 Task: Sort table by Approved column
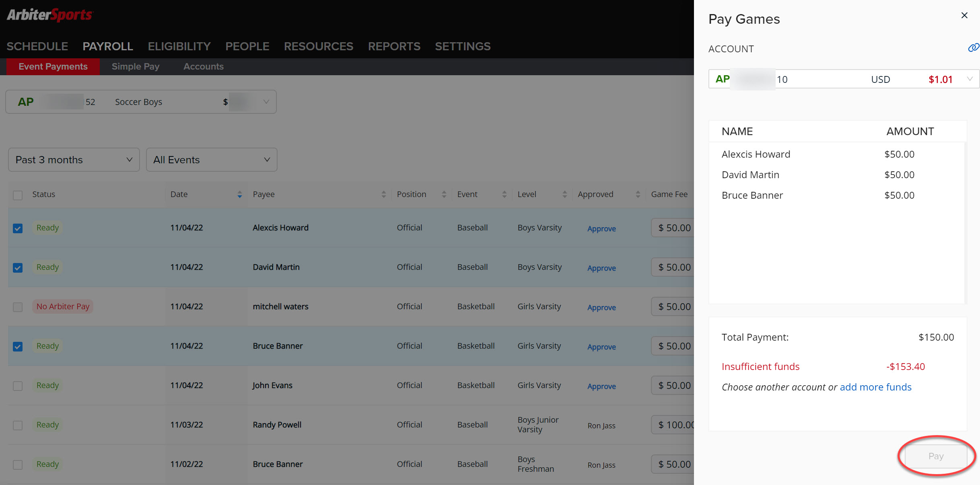click(x=638, y=195)
